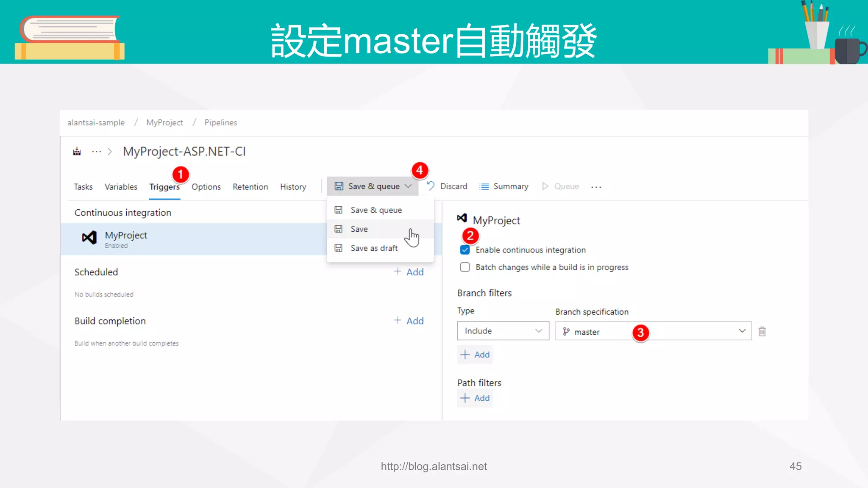868x488 pixels.
Task: Click the Summary list icon
Action: click(484, 186)
